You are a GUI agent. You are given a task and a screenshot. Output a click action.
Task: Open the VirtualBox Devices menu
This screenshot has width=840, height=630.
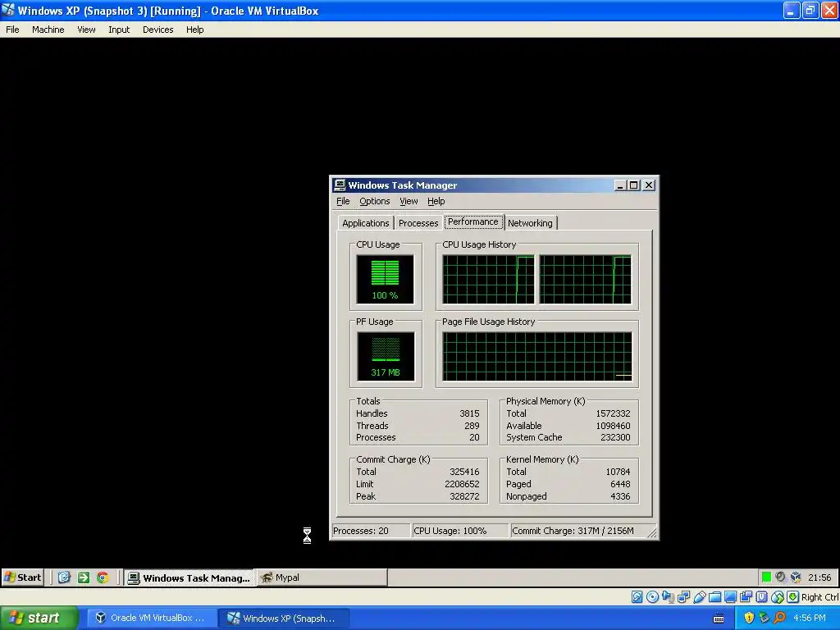158,30
